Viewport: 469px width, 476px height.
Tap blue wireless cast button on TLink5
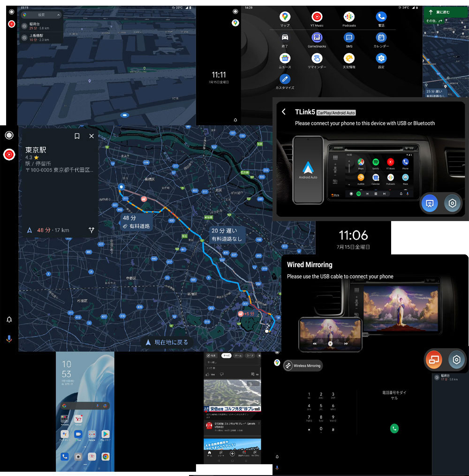[x=430, y=203]
